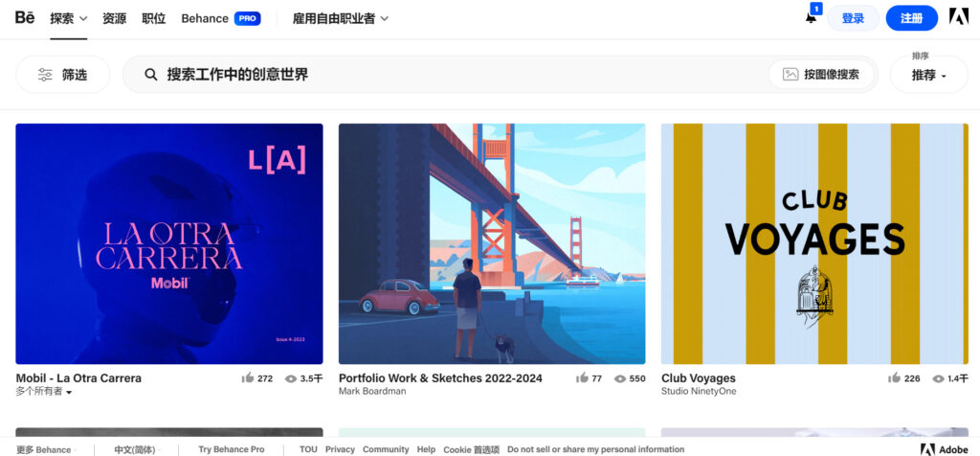Click the magnifier icon in the search bar
This screenshot has height=456, width=980.
[150, 75]
